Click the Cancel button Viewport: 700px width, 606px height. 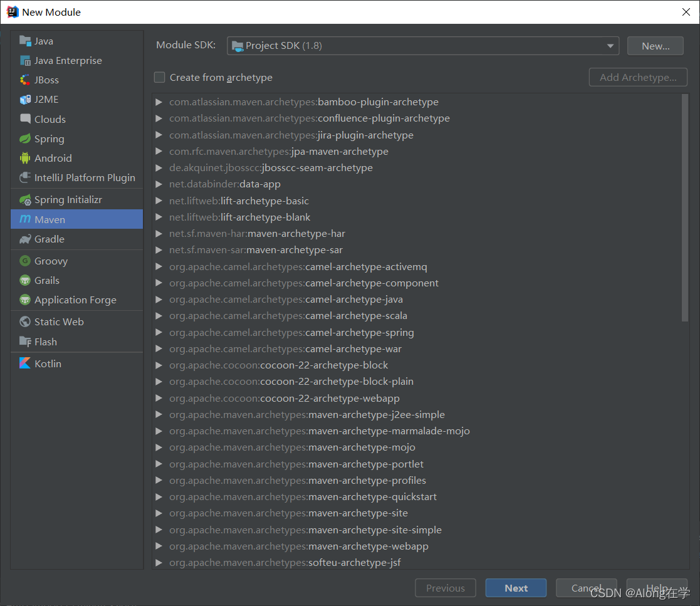tap(586, 588)
